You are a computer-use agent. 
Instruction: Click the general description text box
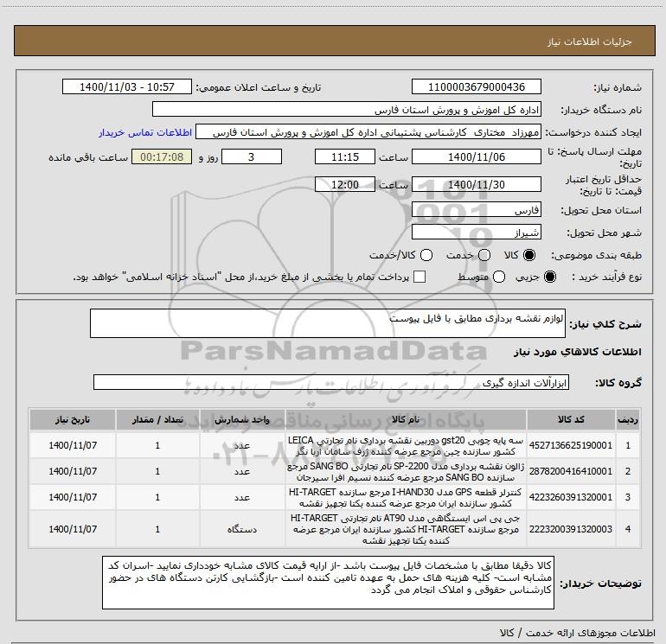328,323
